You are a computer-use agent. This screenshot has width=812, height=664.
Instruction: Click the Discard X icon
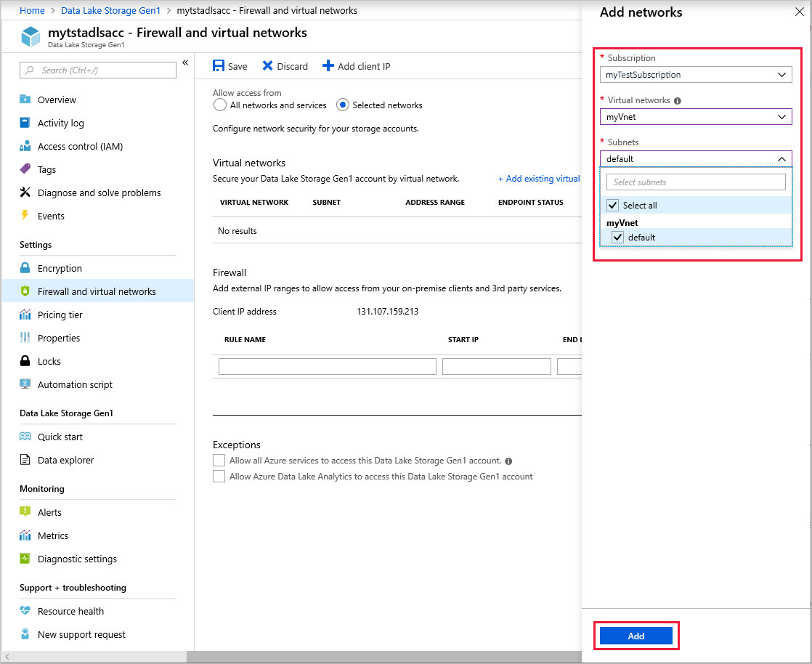click(268, 66)
